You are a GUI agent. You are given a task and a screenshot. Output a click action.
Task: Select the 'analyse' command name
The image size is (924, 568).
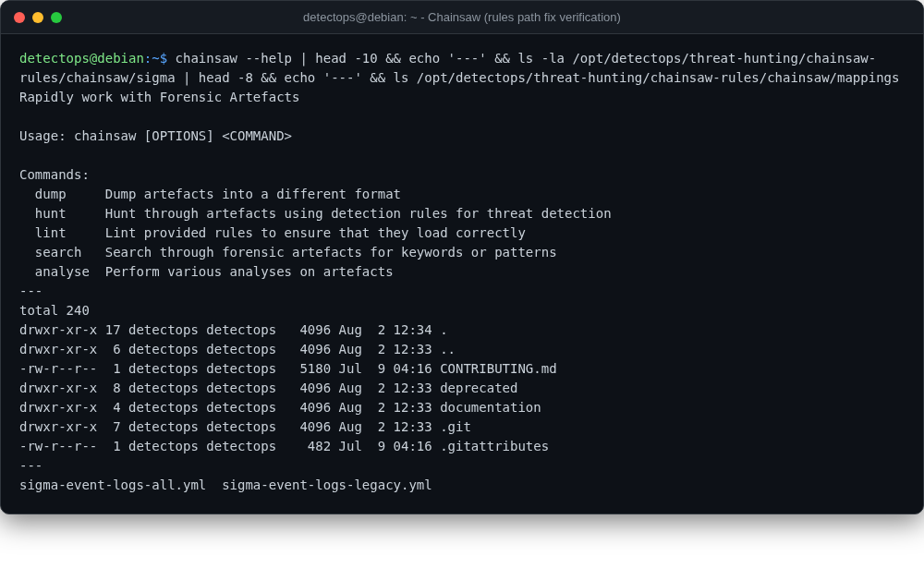click(62, 272)
